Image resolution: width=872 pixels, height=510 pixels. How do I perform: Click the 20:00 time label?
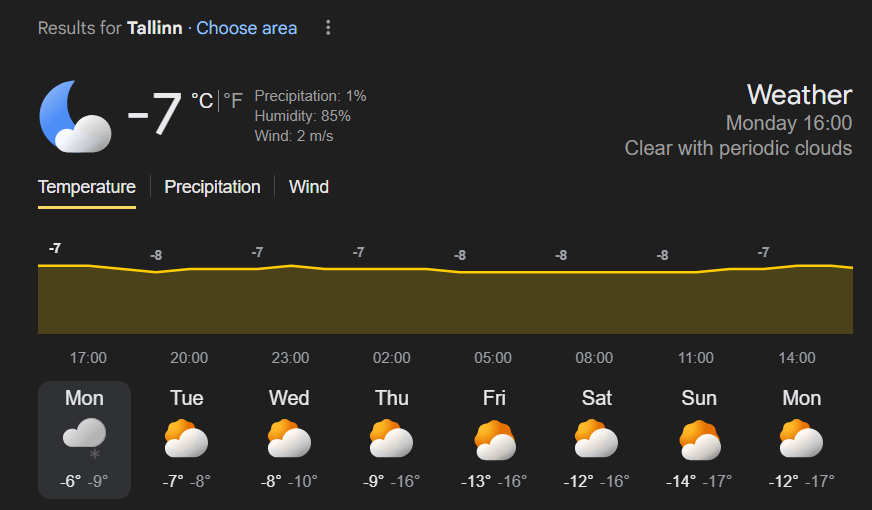189,358
